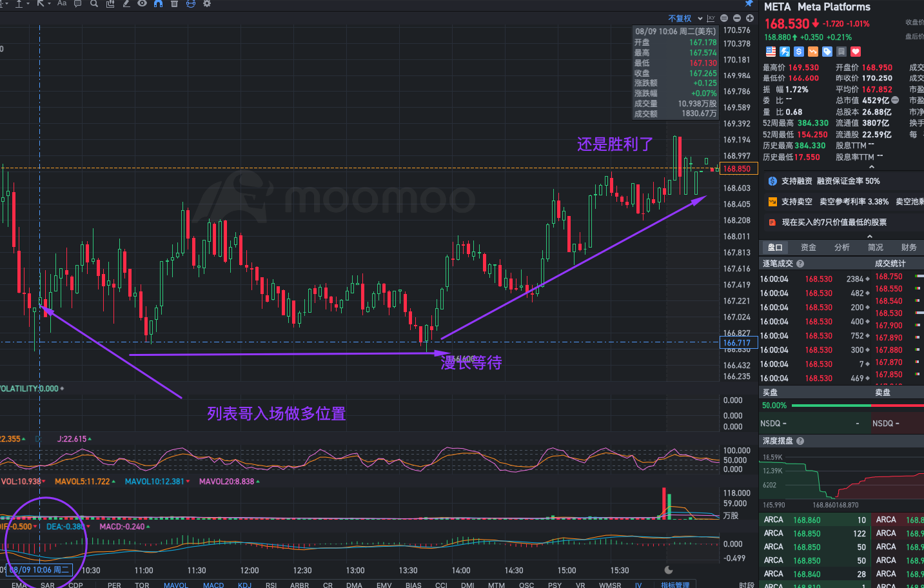
Task: Switch to the 财务 tab
Action: click(x=909, y=248)
